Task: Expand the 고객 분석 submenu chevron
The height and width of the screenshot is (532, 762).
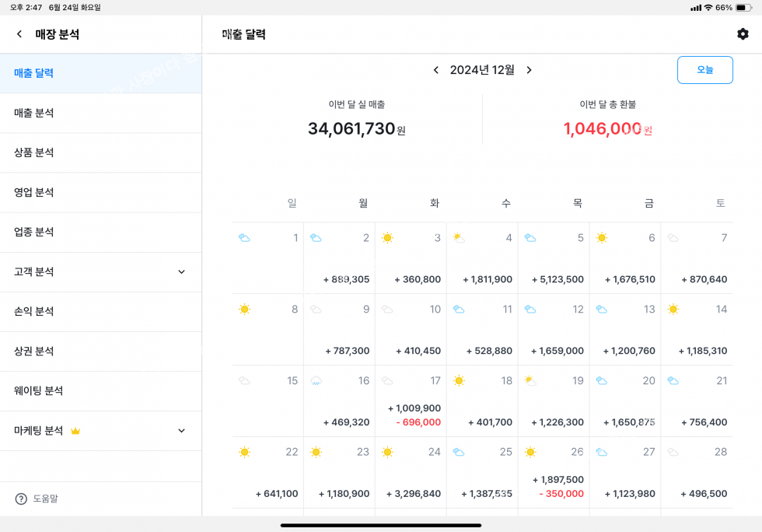Action: tap(181, 272)
